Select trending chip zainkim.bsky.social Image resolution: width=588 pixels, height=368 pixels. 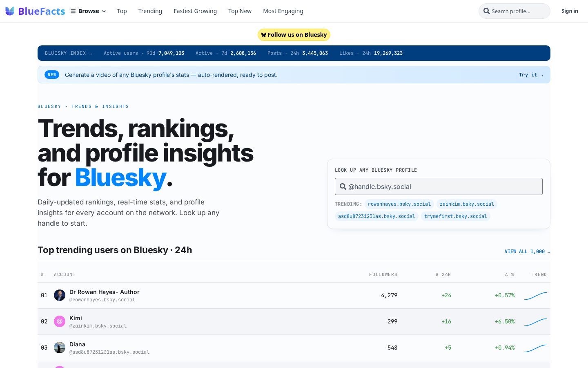[x=467, y=204]
